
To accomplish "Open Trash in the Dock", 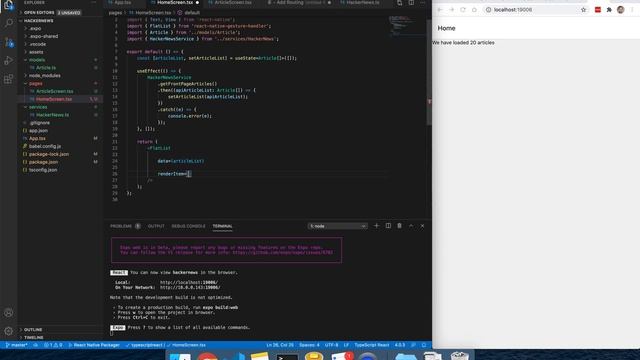I will (x=459, y=356).
